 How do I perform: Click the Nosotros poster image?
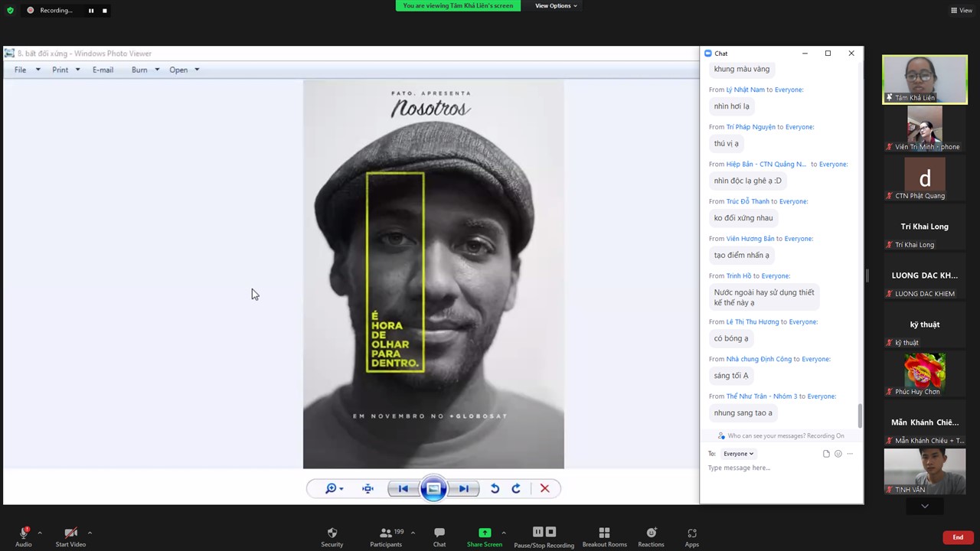pos(433,274)
